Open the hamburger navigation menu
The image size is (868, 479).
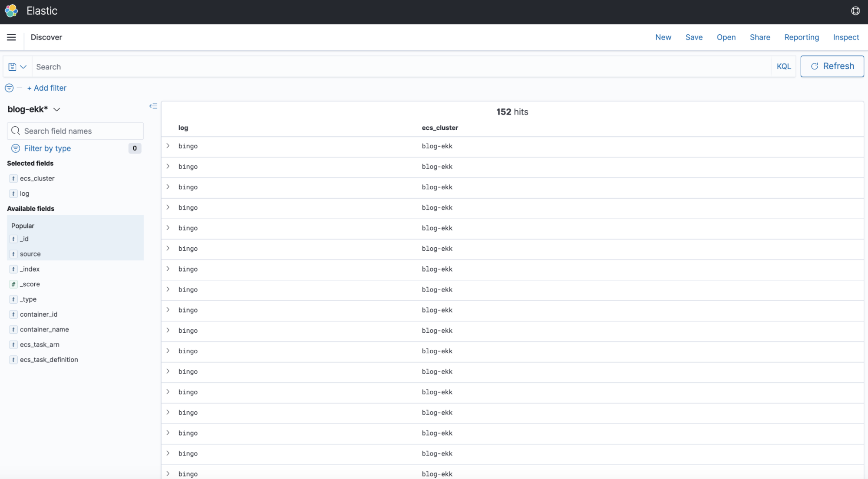pos(11,37)
